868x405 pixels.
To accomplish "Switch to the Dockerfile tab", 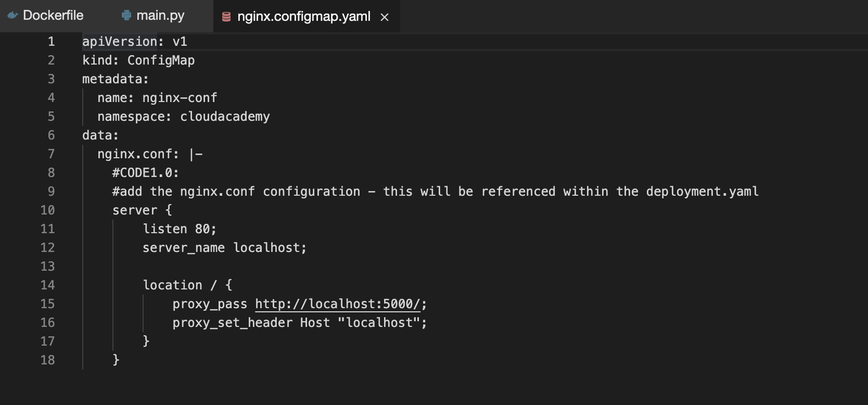I will 53,16.
